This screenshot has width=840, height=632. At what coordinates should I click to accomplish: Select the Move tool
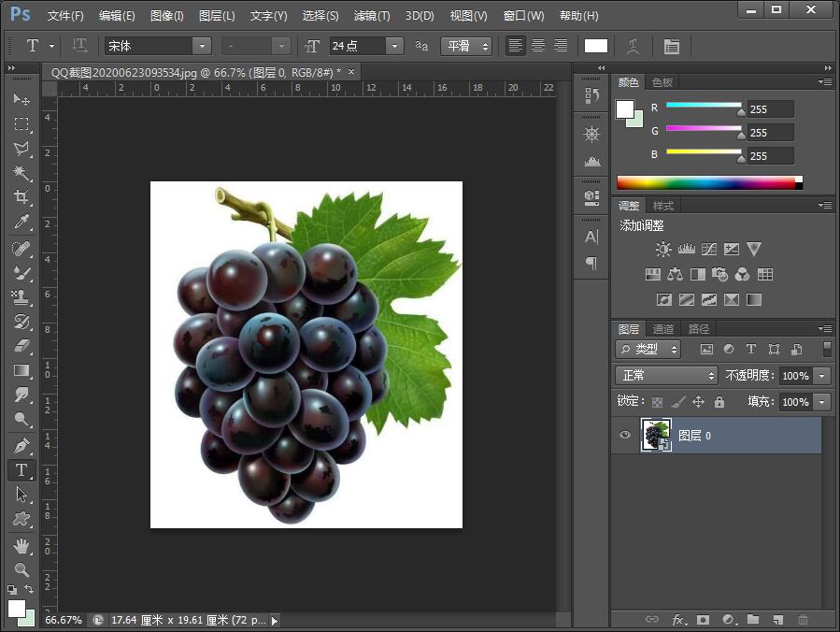21,100
